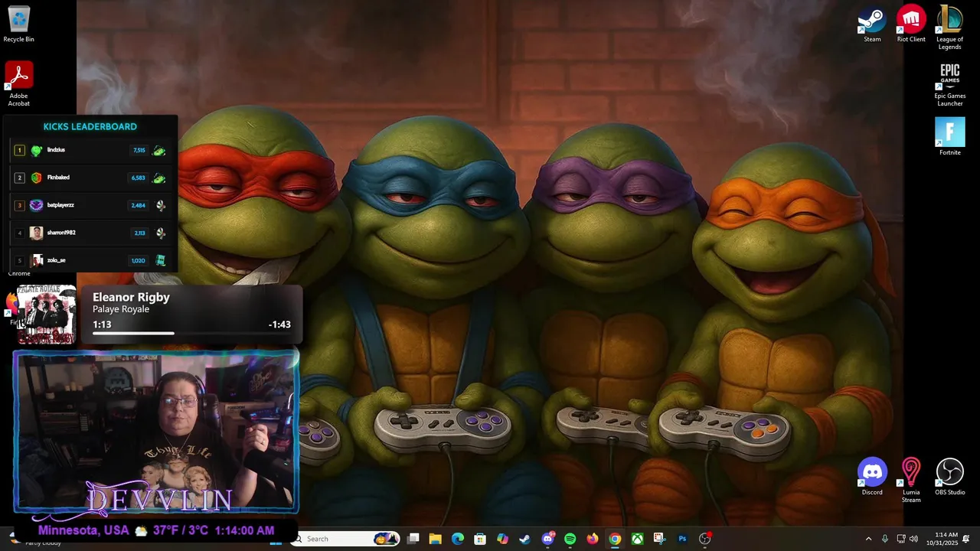The image size is (980, 551).
Task: Open Discord from the taskbar
Action: point(547,539)
